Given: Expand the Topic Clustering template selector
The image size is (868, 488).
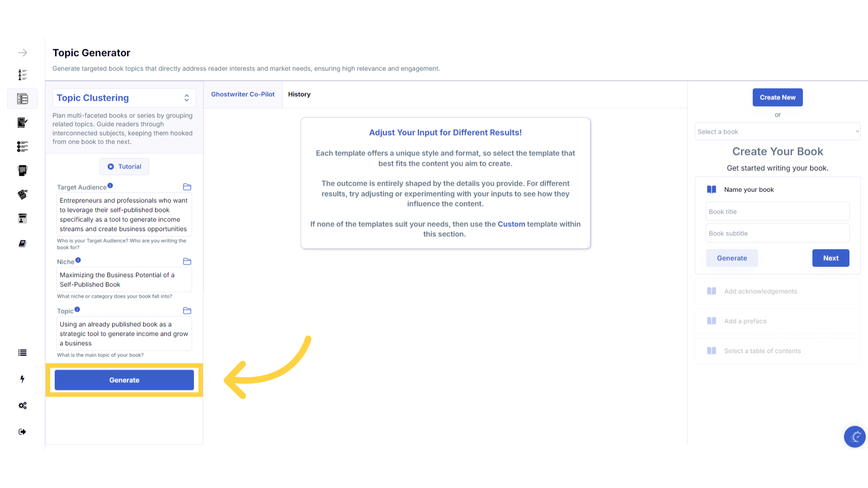Looking at the screenshot, I should (x=124, y=98).
